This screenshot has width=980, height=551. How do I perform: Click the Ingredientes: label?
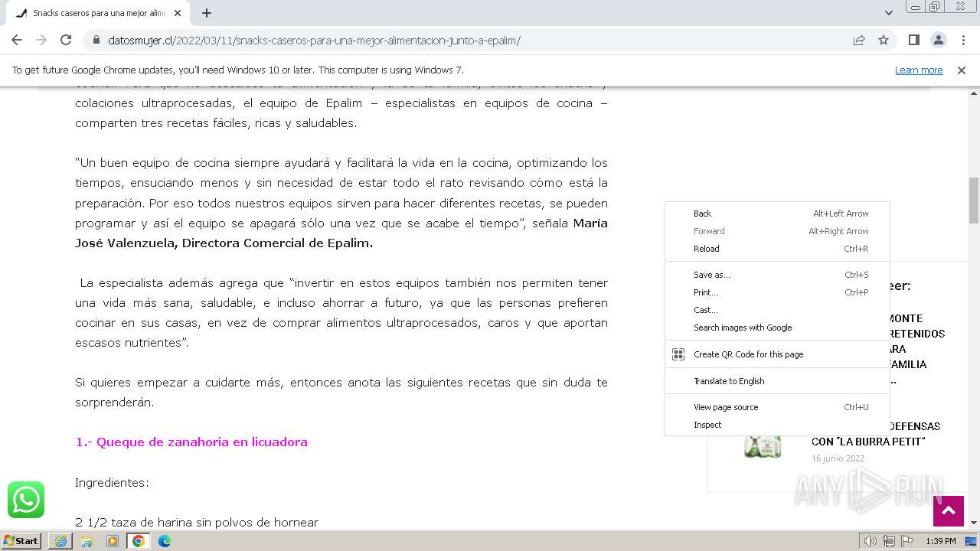point(112,483)
